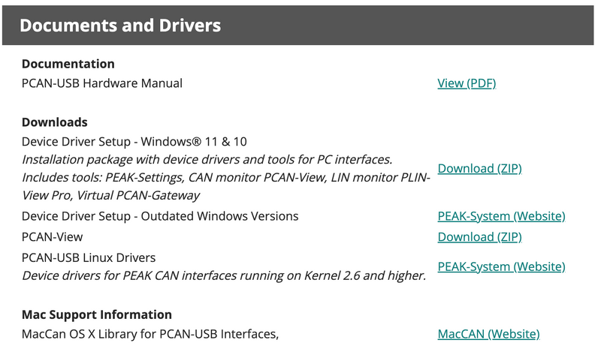Click the Kernel 2.6 and higher description
This screenshot has height=364, width=601.
pyautogui.click(x=224, y=276)
